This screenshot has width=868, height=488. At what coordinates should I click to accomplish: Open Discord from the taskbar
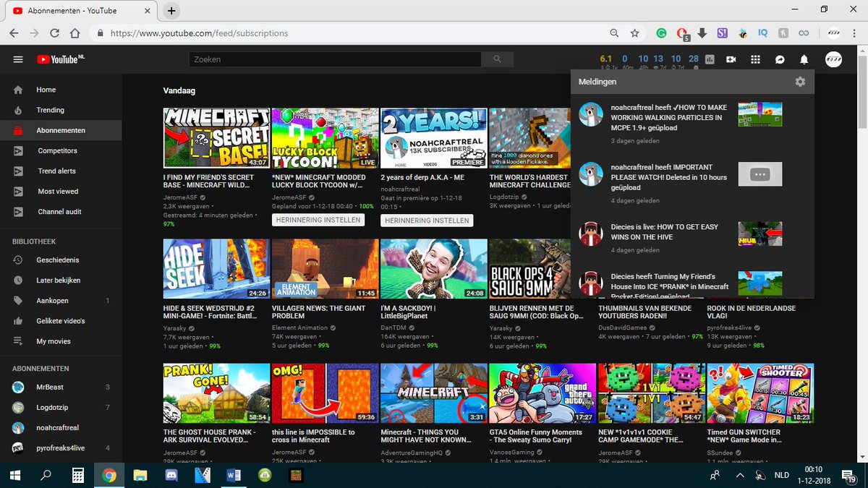(x=171, y=475)
